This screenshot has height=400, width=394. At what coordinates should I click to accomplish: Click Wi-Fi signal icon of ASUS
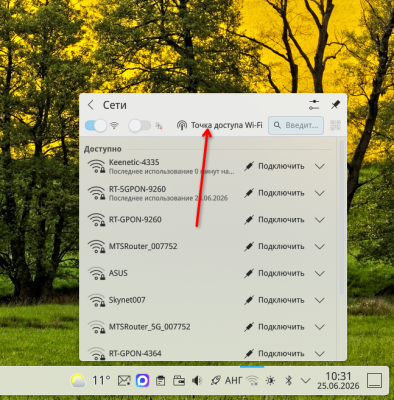96,273
